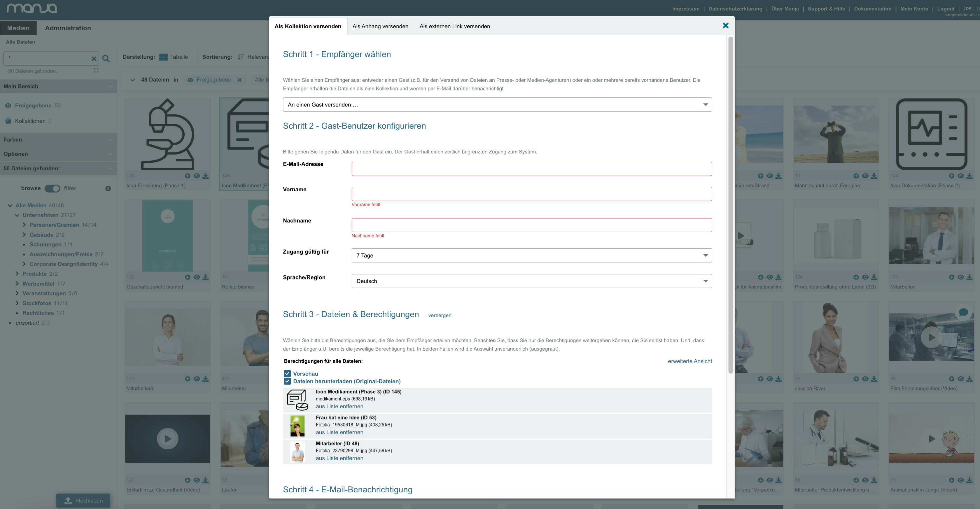
Task: Add Produktdarstellung ohne Label to collection
Action: (856, 277)
